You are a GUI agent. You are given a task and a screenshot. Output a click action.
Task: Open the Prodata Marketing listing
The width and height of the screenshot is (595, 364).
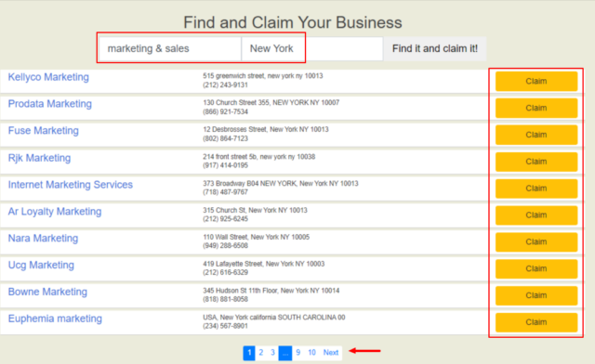tap(49, 104)
